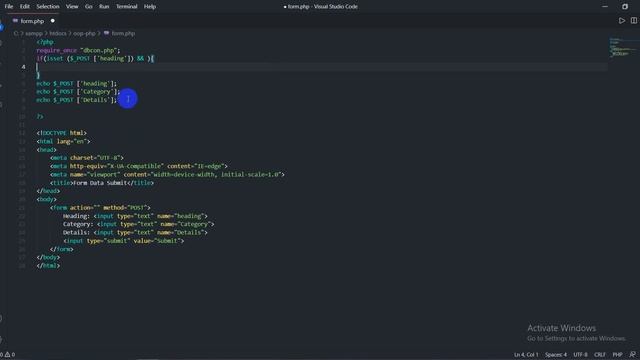Viewport: 640px width, 360px height.
Task: Click the Details: input line
Action: [x=135, y=233]
